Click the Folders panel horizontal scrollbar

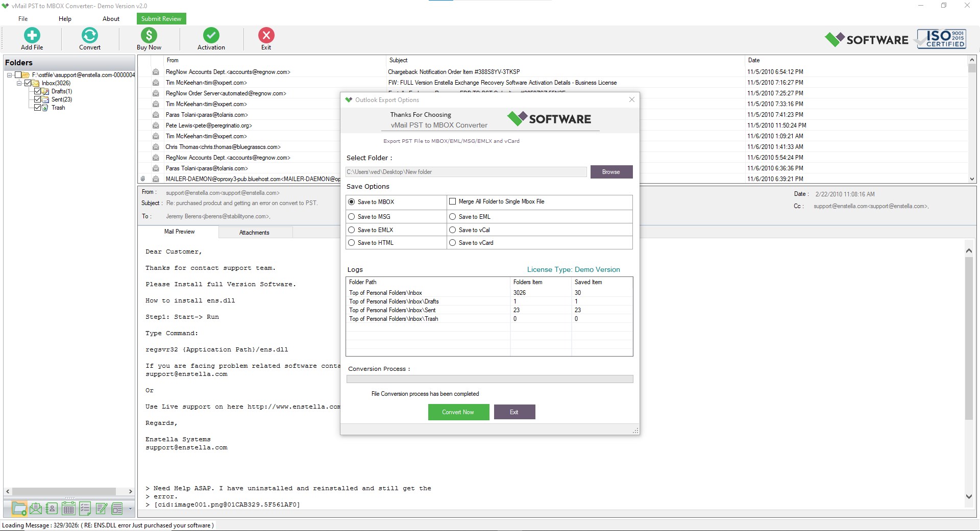click(64, 491)
